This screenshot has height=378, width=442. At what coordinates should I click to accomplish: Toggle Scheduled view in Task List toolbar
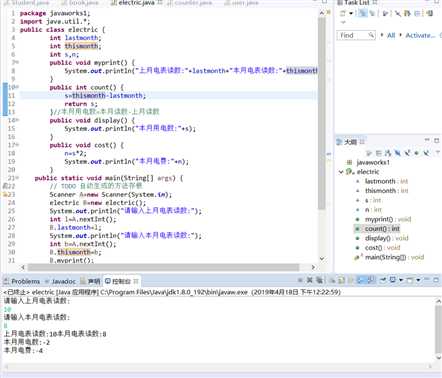pos(372,14)
